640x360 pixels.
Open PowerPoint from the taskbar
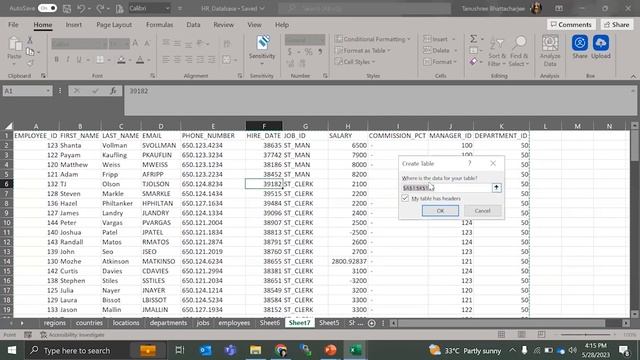click(x=330, y=350)
